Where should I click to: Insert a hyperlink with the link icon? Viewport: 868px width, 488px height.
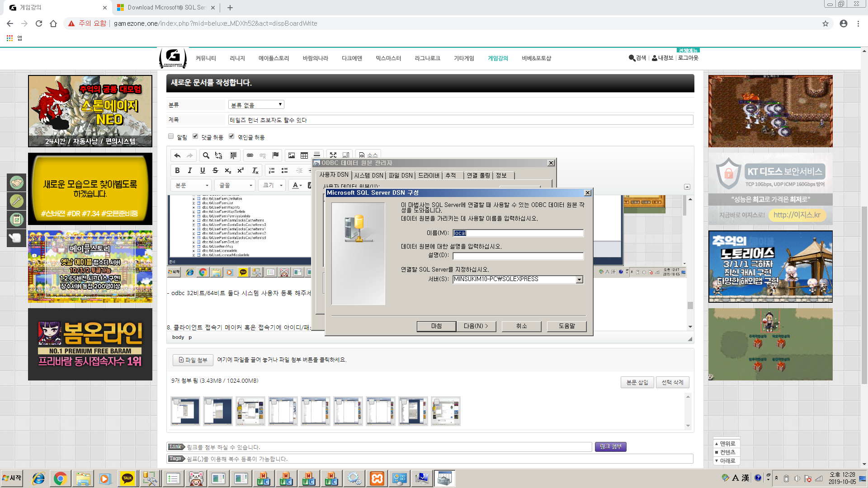tap(250, 155)
